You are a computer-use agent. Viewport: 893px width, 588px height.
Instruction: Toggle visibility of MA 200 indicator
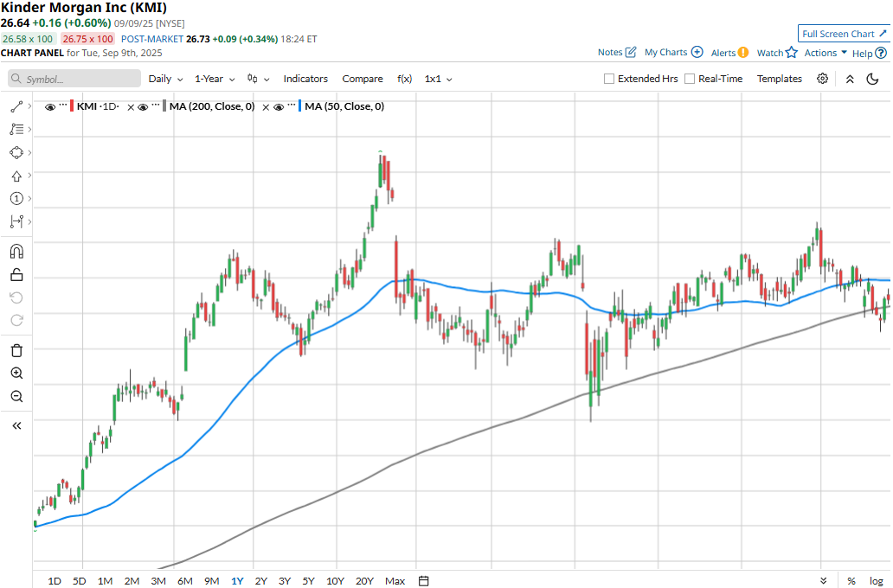tap(143, 107)
